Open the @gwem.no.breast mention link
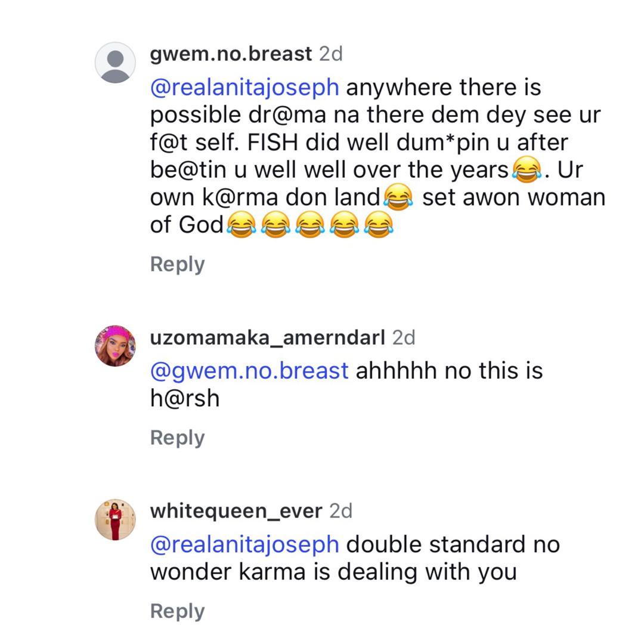This screenshot has width=644, height=644. click(249, 371)
